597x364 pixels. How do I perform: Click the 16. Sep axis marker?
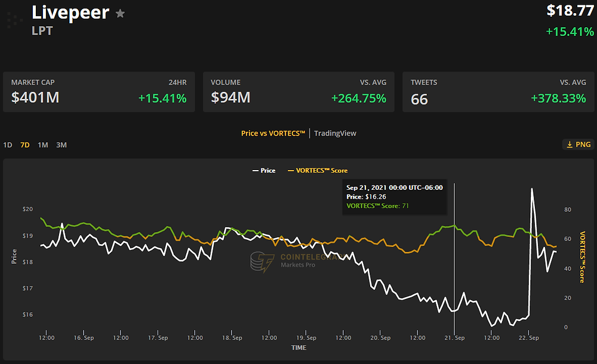tap(84, 338)
